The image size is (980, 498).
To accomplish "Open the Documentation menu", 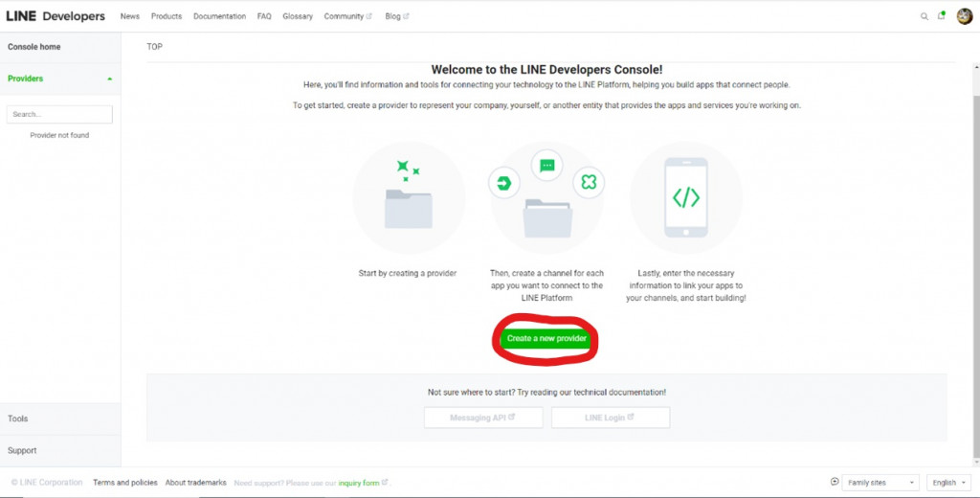I will (219, 16).
